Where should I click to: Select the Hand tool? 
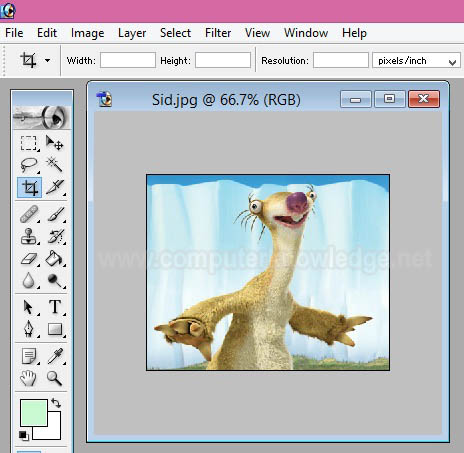28,378
